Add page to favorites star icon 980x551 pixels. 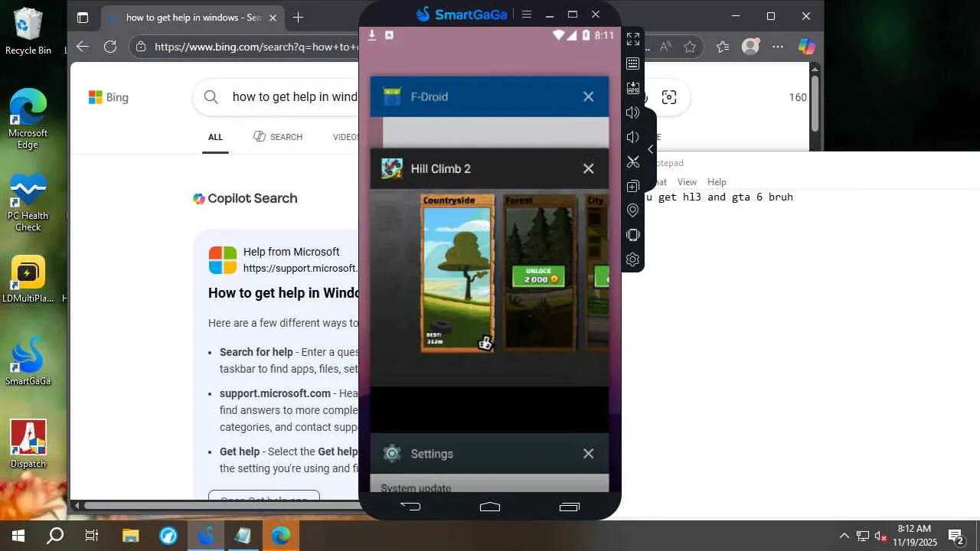tap(690, 47)
